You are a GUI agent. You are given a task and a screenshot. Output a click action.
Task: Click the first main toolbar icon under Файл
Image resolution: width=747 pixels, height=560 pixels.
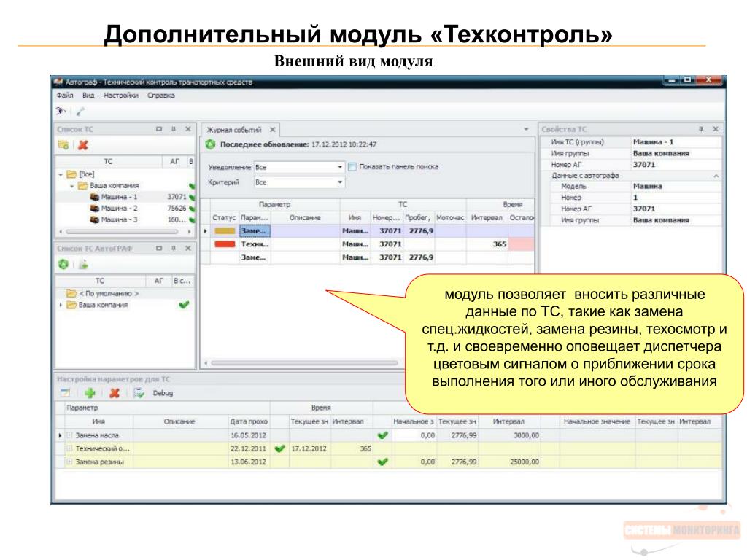pyautogui.click(x=61, y=111)
